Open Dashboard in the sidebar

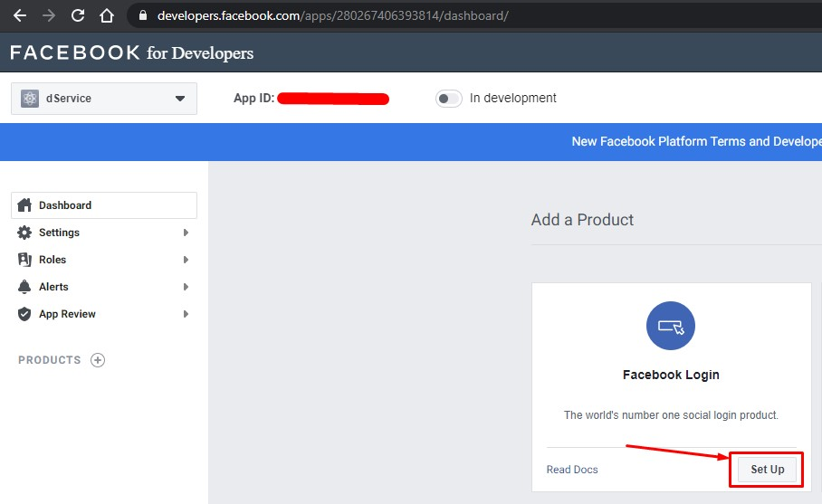coord(104,205)
